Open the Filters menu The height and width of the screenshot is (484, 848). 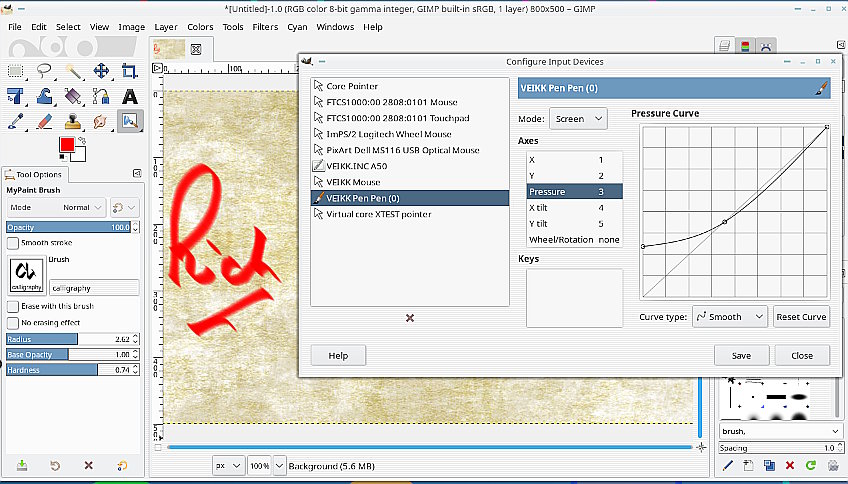[265, 27]
